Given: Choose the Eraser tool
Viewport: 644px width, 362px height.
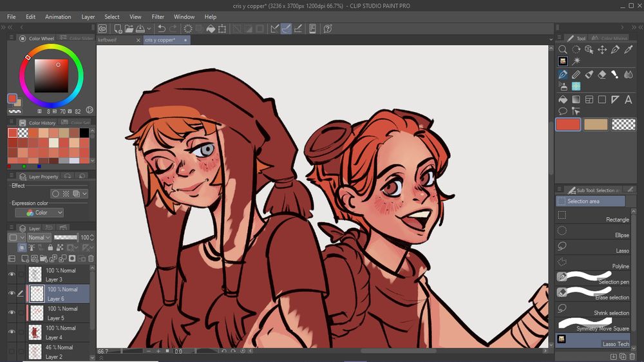Looking at the screenshot, I should (x=602, y=75).
